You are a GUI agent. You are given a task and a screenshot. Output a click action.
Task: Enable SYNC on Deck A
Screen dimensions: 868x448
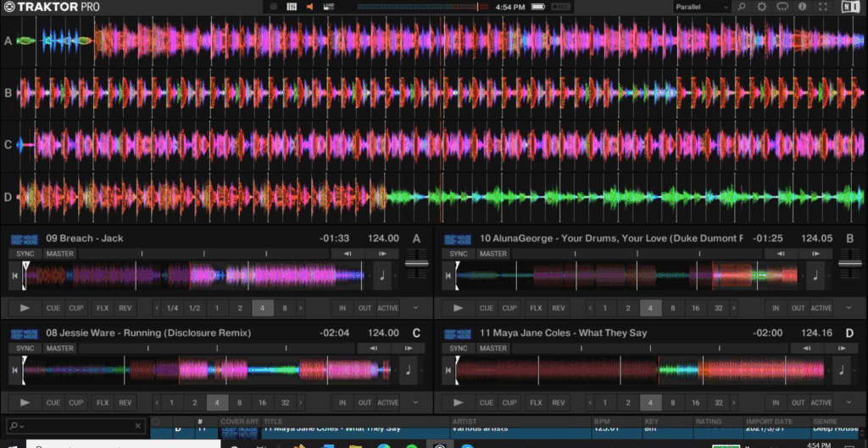click(24, 254)
